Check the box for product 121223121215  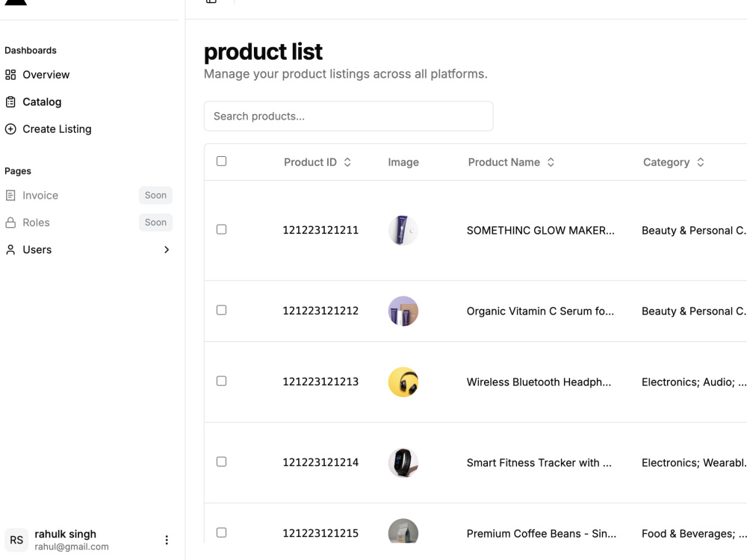tap(222, 532)
